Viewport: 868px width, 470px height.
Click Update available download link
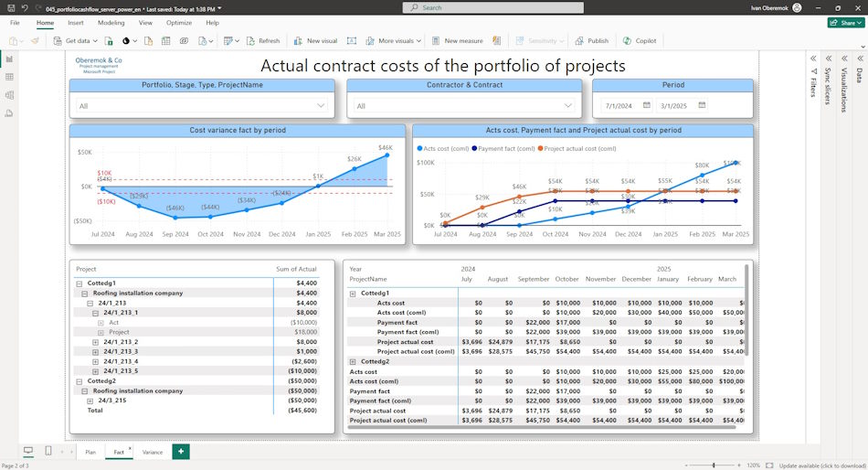point(822,466)
